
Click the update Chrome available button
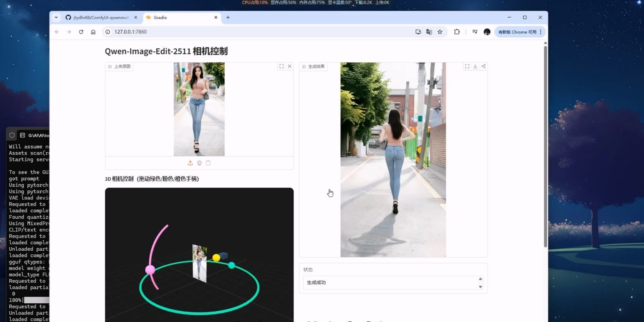(x=517, y=32)
